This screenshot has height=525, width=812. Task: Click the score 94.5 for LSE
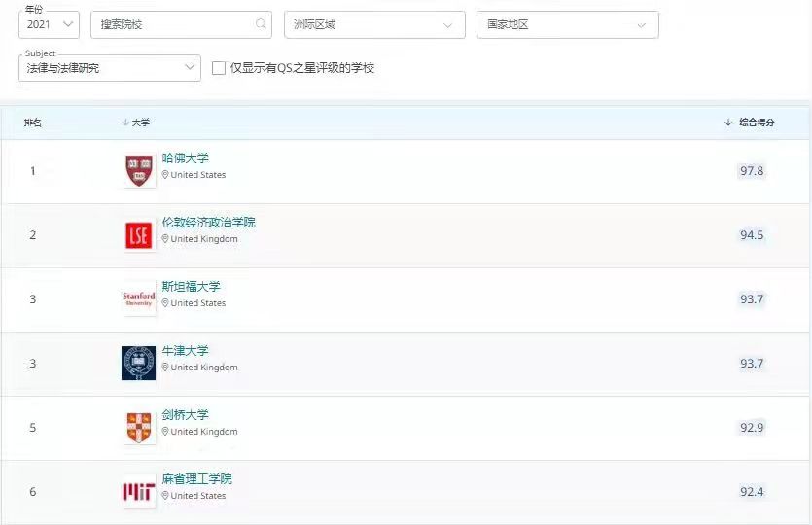(752, 235)
